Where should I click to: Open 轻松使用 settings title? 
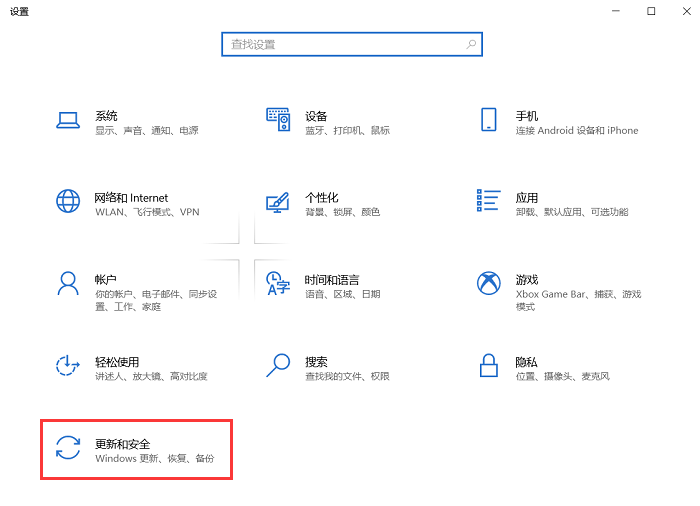point(117,362)
